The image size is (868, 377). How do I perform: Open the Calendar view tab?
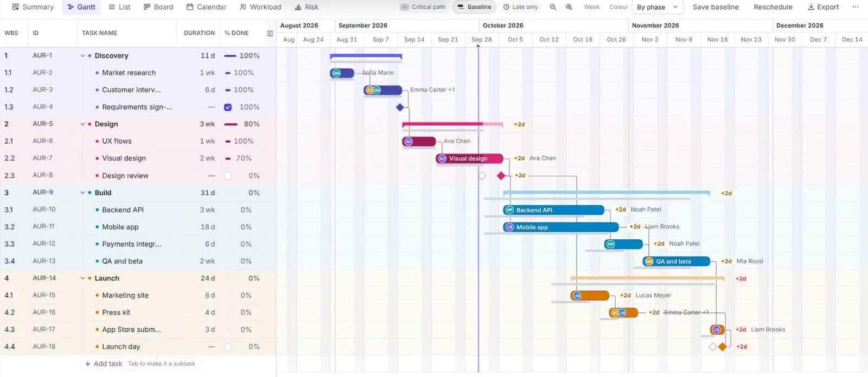(206, 7)
